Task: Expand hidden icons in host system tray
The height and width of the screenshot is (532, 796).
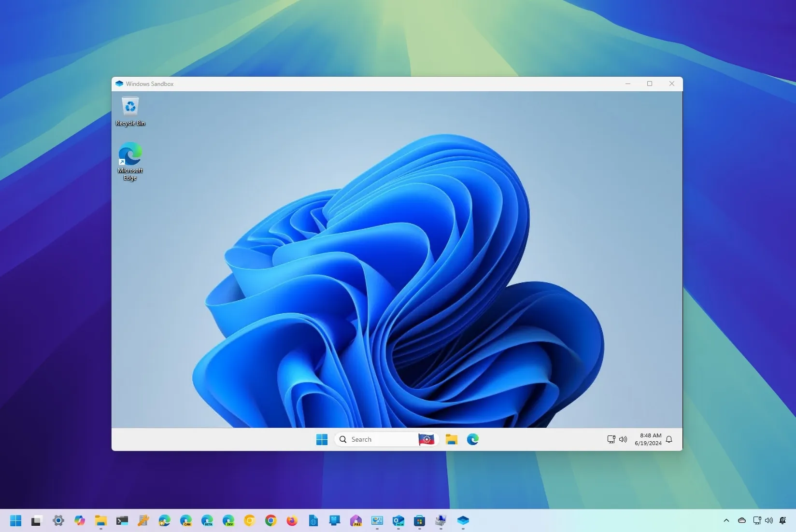Action: coord(726,520)
